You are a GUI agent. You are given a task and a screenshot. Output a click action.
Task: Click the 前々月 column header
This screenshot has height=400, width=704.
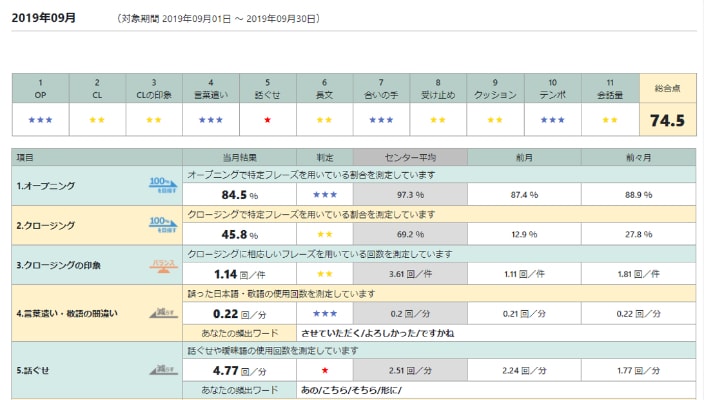[638, 158]
